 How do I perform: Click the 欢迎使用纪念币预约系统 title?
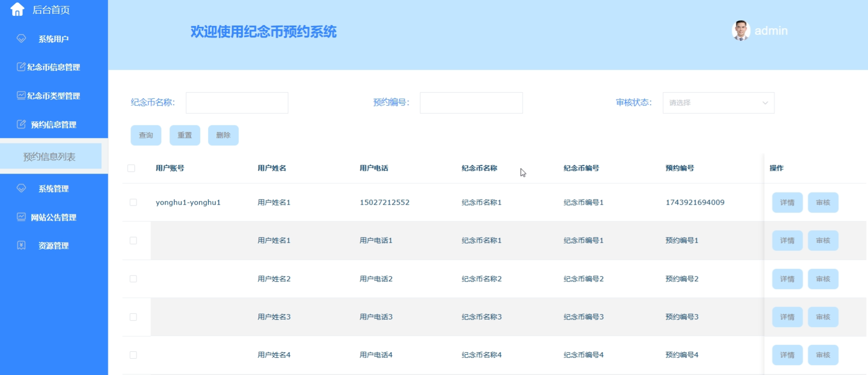tap(264, 31)
